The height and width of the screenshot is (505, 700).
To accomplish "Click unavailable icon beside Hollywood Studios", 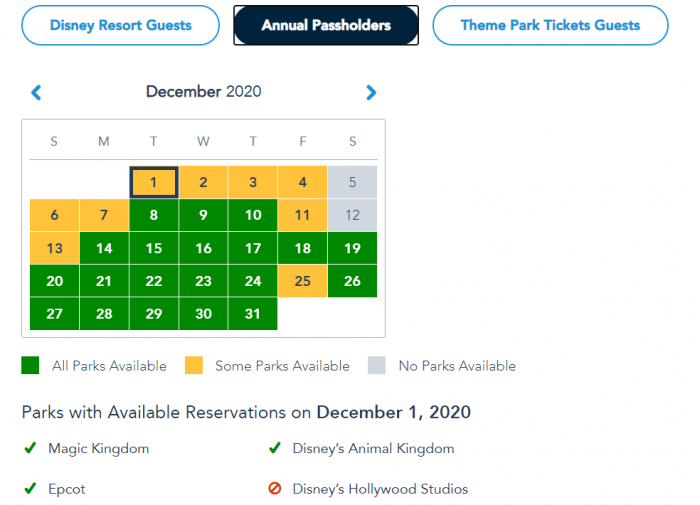I will click(274, 489).
